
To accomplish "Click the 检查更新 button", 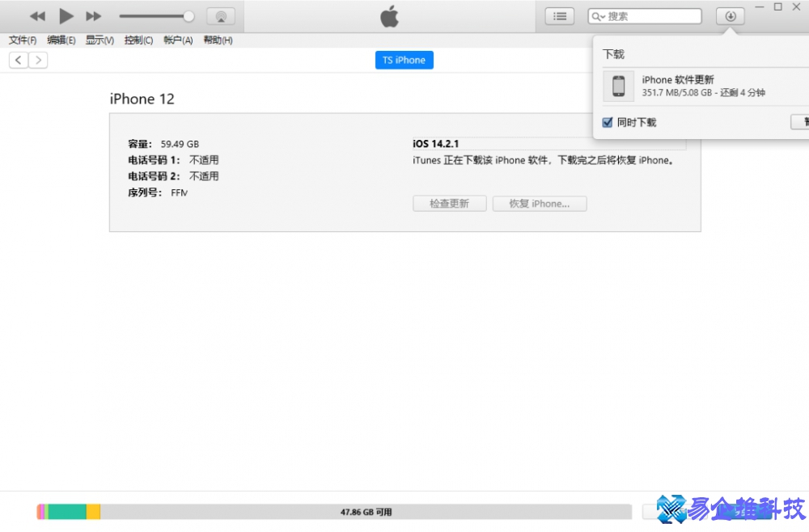I will [449, 203].
